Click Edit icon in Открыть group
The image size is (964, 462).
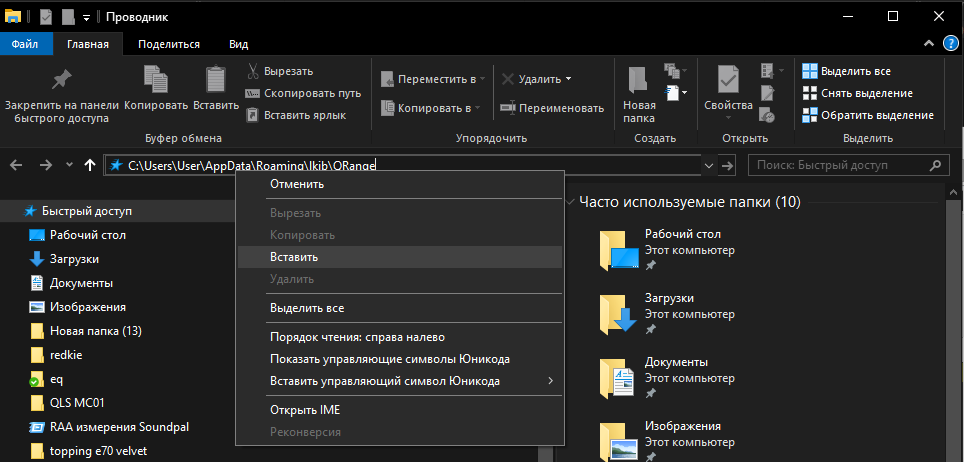767,93
